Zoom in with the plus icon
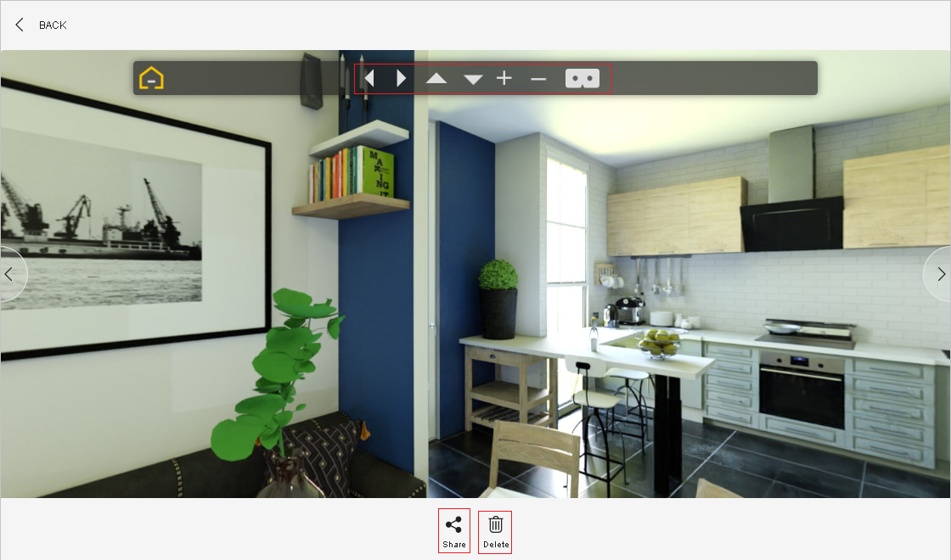This screenshot has height=560, width=951. 504,78
